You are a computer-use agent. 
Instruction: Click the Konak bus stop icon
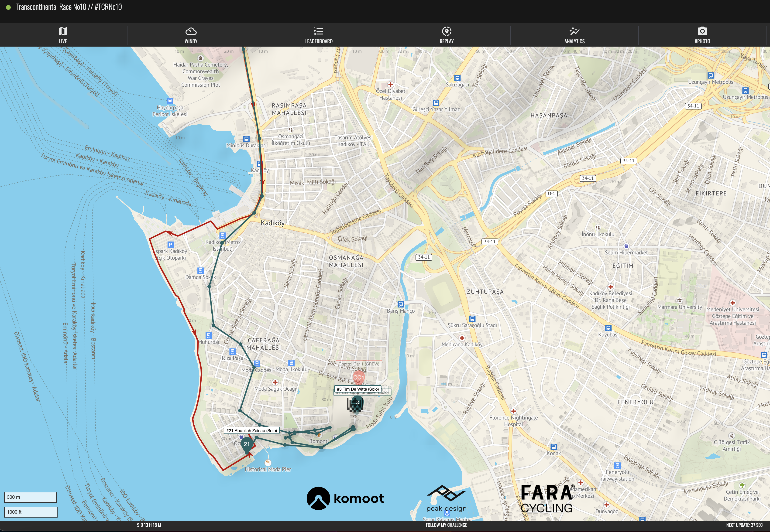coord(553,447)
